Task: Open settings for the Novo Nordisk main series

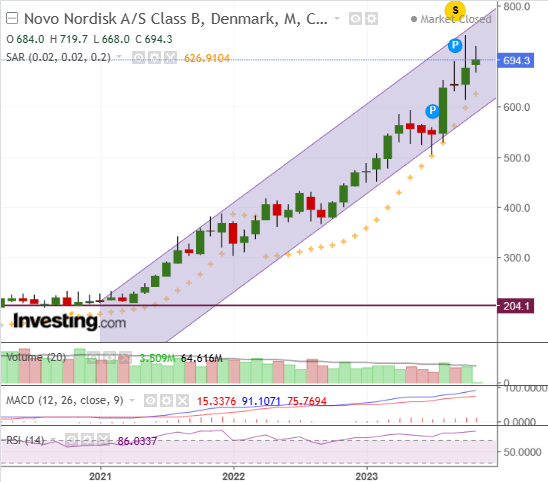Action: tap(372, 19)
